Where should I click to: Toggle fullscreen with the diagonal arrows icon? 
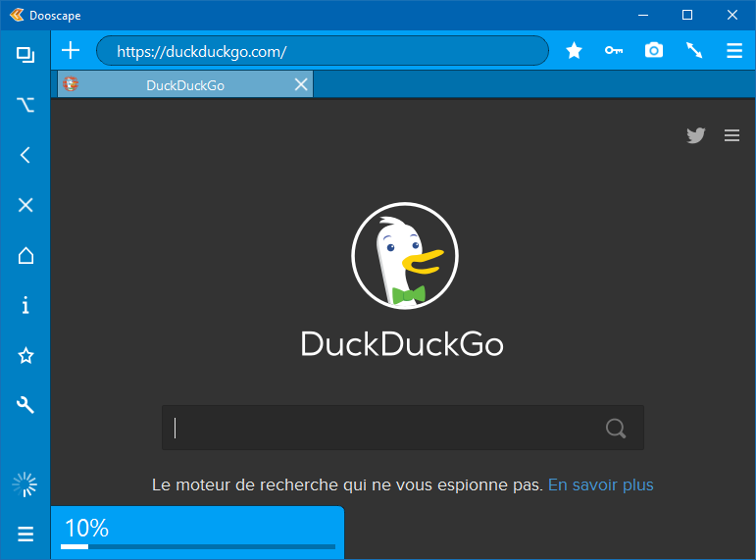point(694,51)
